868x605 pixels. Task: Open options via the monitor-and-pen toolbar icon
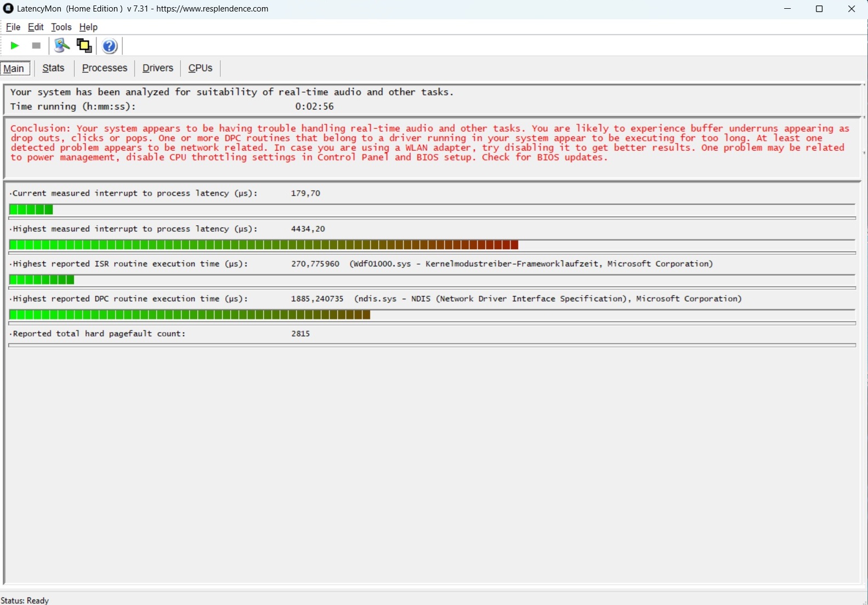62,46
